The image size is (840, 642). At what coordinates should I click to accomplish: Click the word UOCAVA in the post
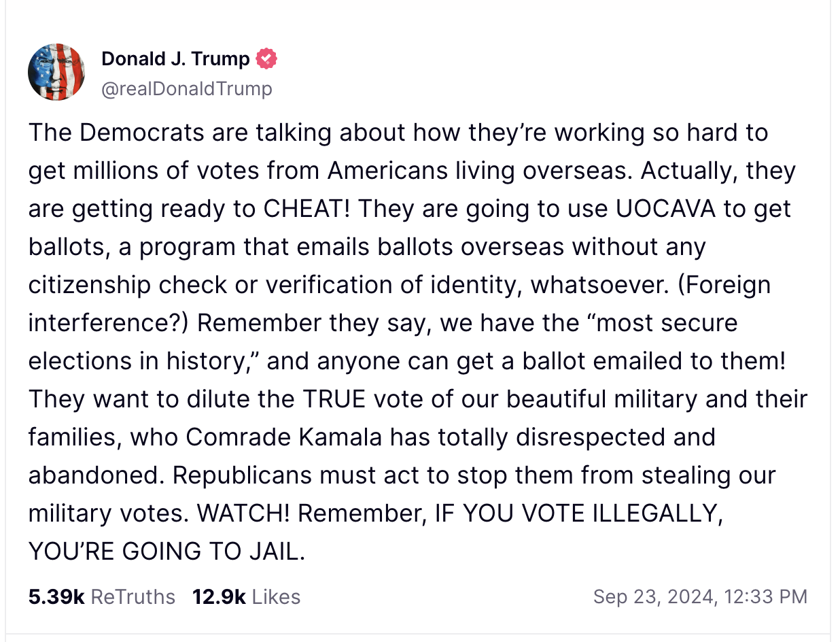click(x=665, y=209)
